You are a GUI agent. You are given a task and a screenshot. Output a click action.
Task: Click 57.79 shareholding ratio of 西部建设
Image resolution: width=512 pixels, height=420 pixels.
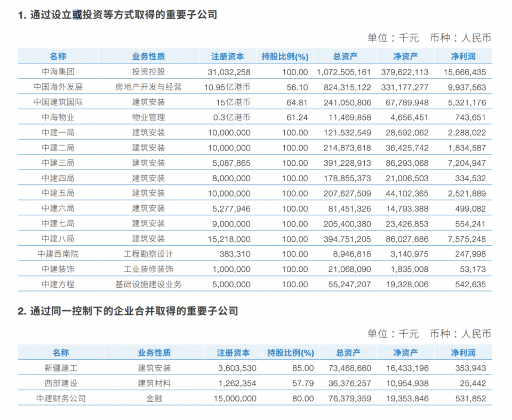coord(303,383)
